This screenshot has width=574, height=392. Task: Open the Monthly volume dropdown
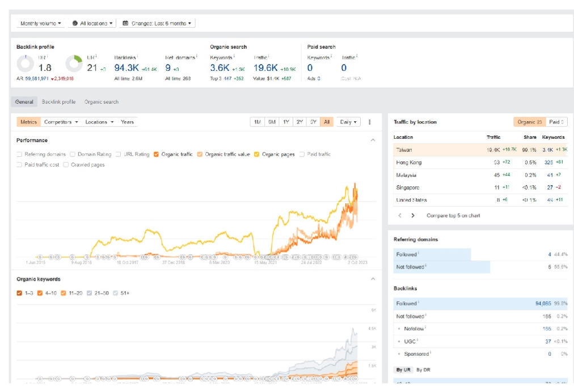[x=41, y=23]
